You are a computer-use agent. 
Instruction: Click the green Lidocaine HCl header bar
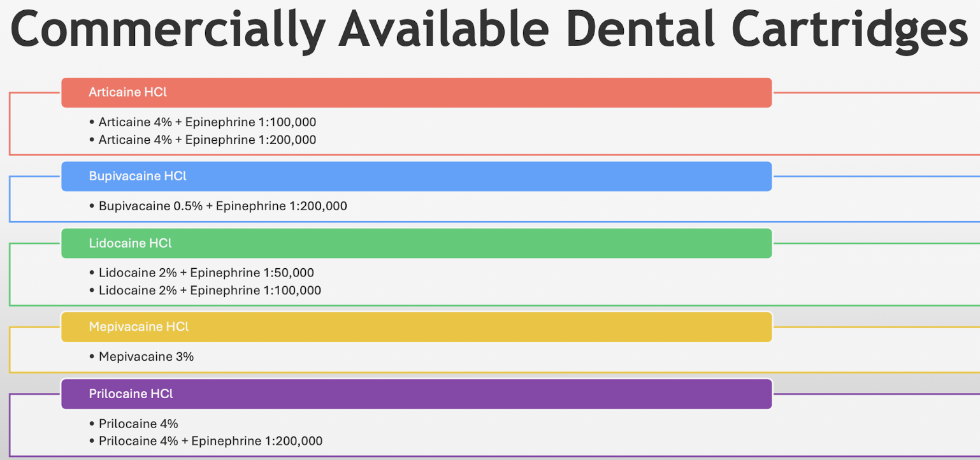[416, 243]
